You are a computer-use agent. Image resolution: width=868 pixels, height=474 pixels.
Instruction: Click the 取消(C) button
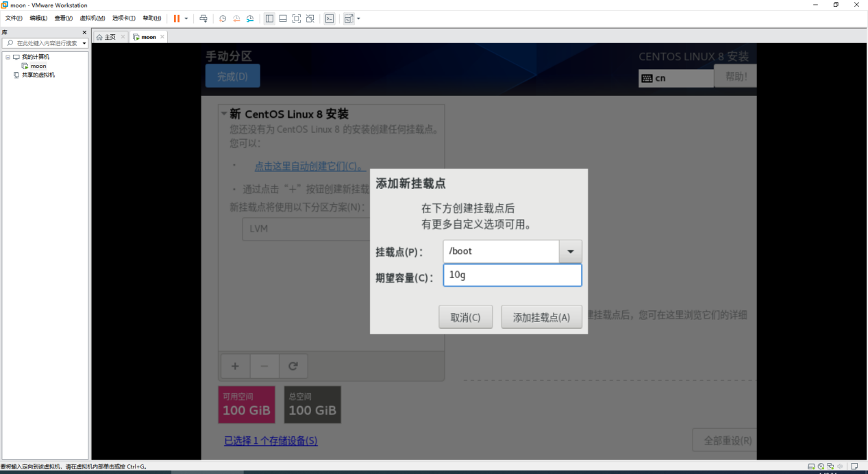point(466,317)
